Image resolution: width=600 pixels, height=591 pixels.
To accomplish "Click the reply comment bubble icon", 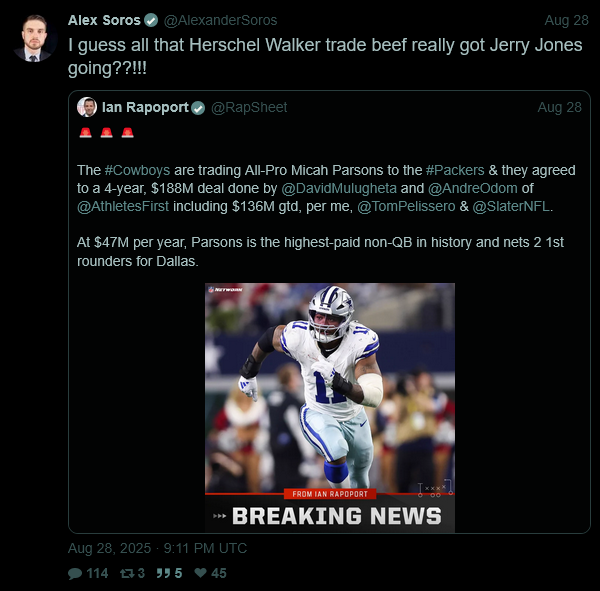I will [x=75, y=573].
